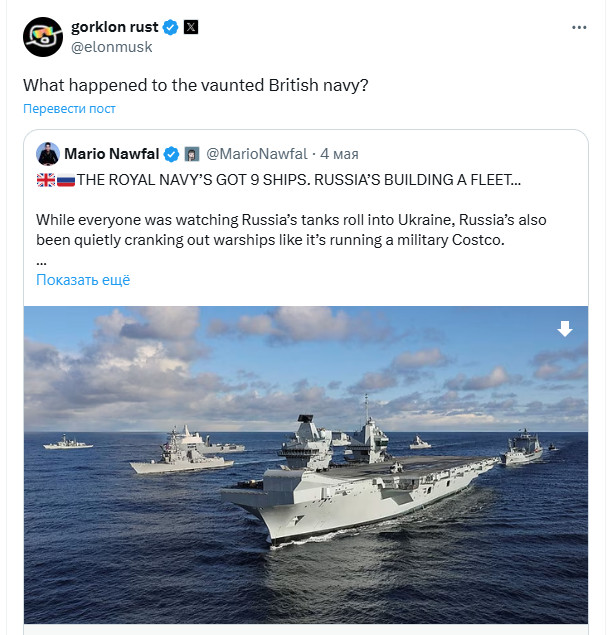Click the download arrow on the image
The height and width of the screenshot is (635, 608).
[565, 329]
